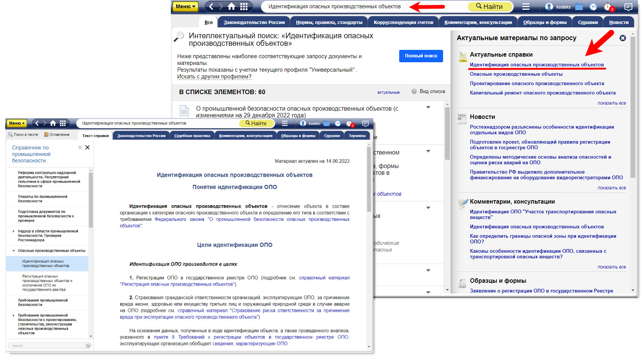Switch to the Корреспонденция счетов tab

[x=403, y=22]
